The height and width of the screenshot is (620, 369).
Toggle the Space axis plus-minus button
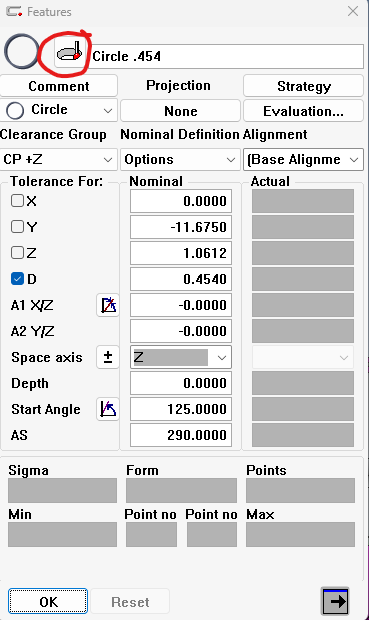[x=108, y=357]
